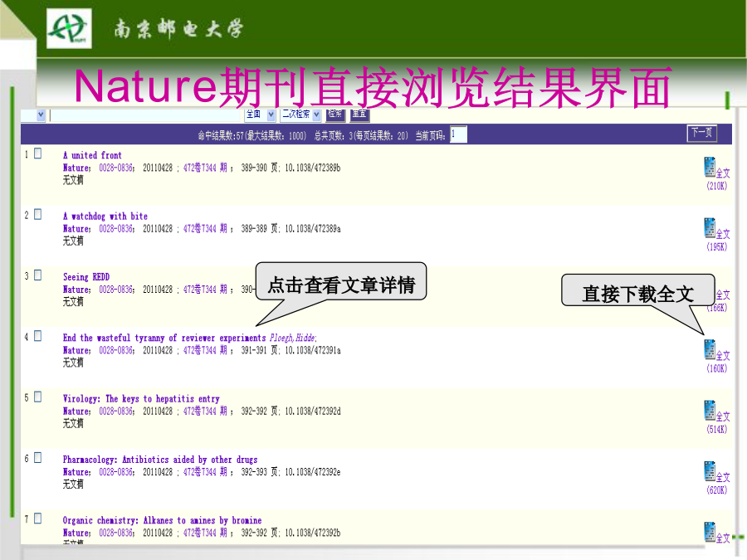This screenshot has height=560, width=747.
Task: Select DOI text '10.1038/472392d'
Action: pyautogui.click(x=313, y=411)
